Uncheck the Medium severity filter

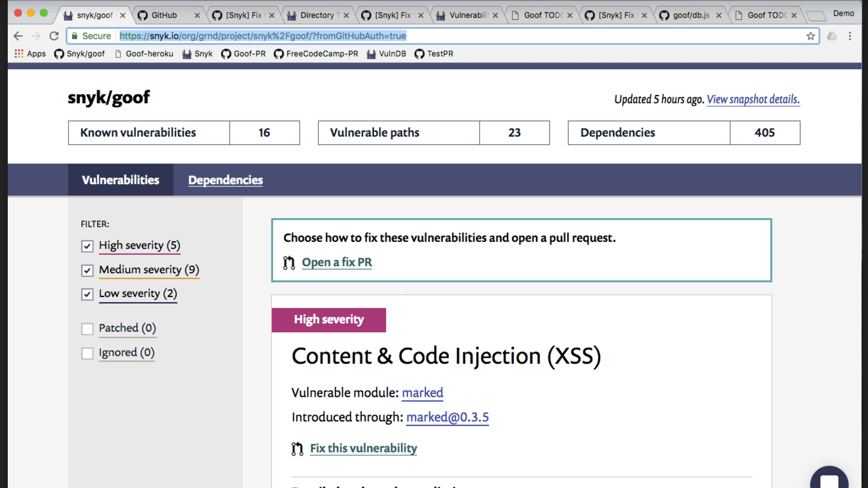point(87,270)
